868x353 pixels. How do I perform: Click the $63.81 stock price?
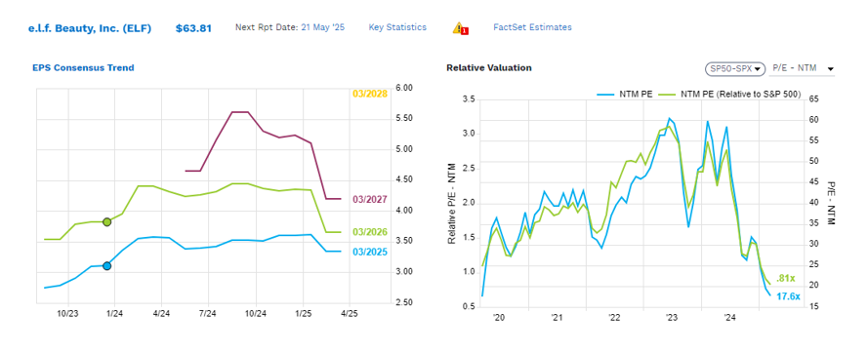pyautogui.click(x=193, y=28)
